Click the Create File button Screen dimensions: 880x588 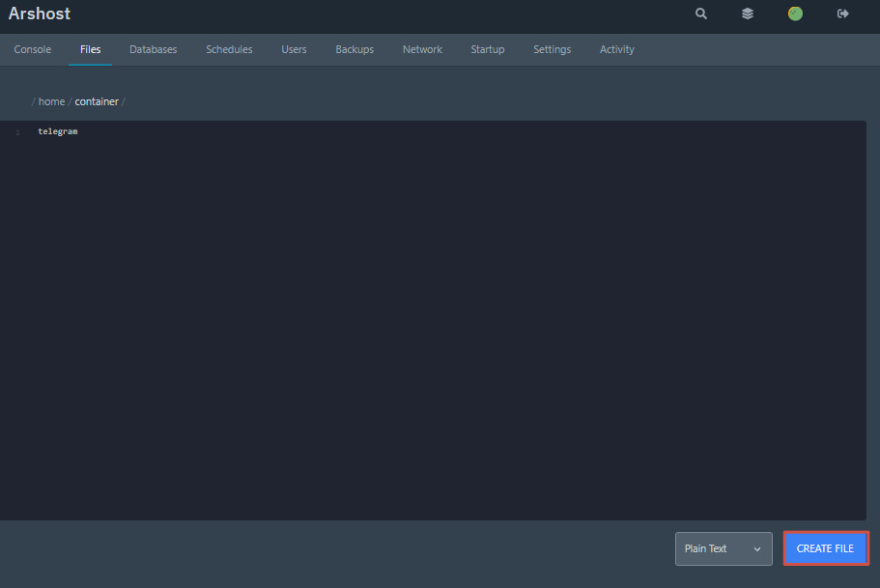click(826, 548)
